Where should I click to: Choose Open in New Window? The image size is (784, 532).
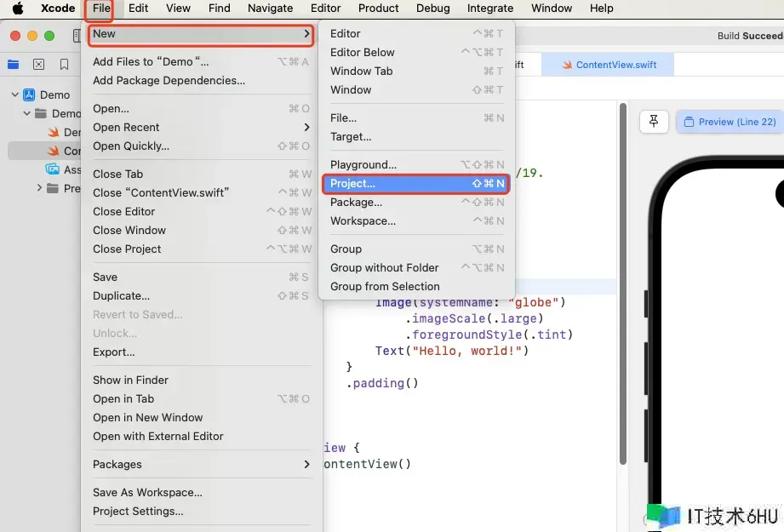coord(201,417)
